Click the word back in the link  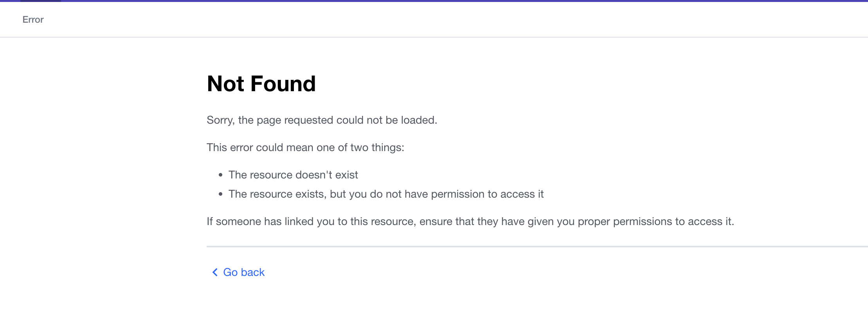(x=253, y=272)
